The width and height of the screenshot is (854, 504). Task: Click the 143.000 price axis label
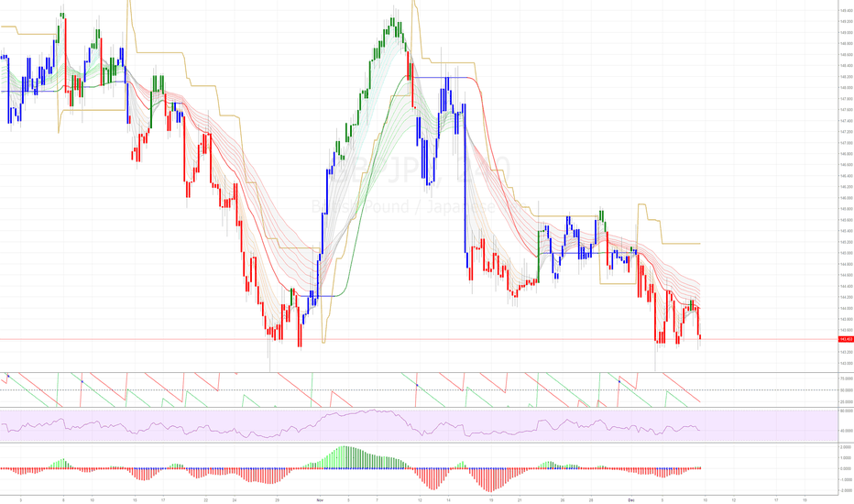pyautogui.click(x=847, y=364)
